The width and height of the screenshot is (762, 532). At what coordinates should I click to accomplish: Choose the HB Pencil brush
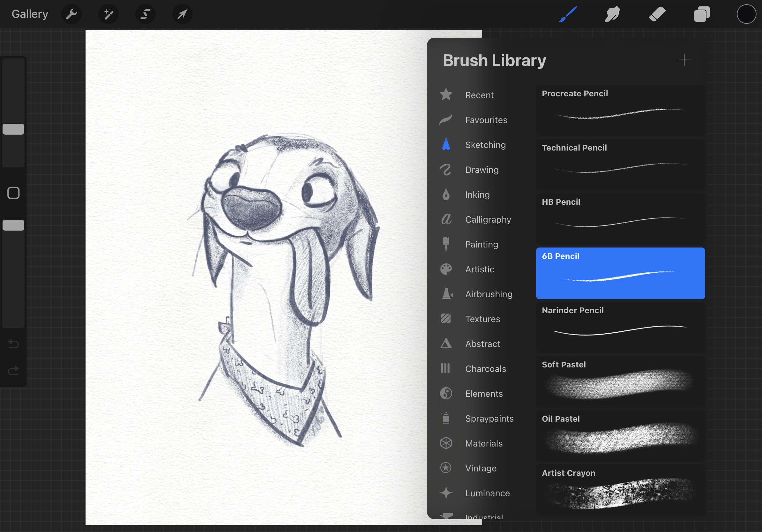click(620, 219)
